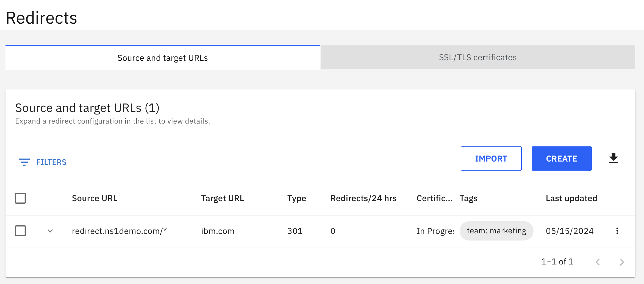Click the Redirects page heading
Image resolution: width=644 pixels, height=284 pixels.
[41, 18]
